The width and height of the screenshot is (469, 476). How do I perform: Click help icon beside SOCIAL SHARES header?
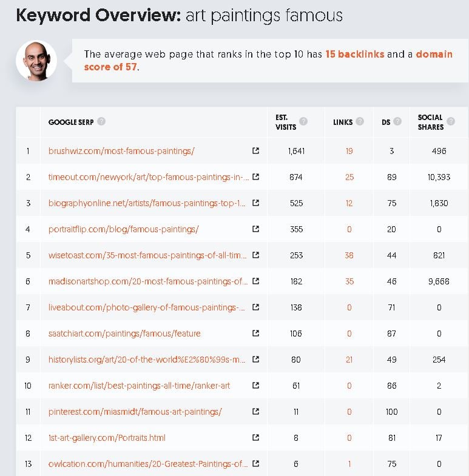[x=451, y=121]
